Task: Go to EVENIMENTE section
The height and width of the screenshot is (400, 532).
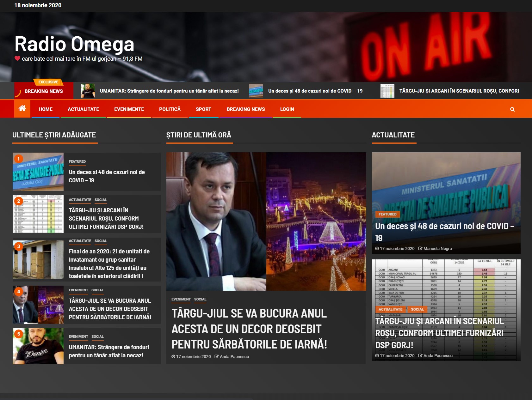Action: click(129, 109)
